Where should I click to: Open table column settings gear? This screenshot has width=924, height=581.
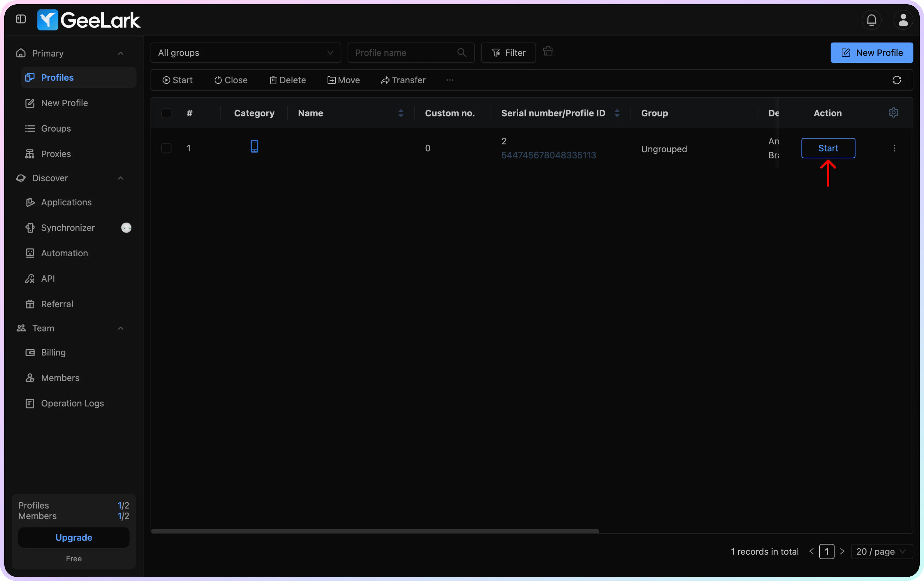click(x=893, y=113)
